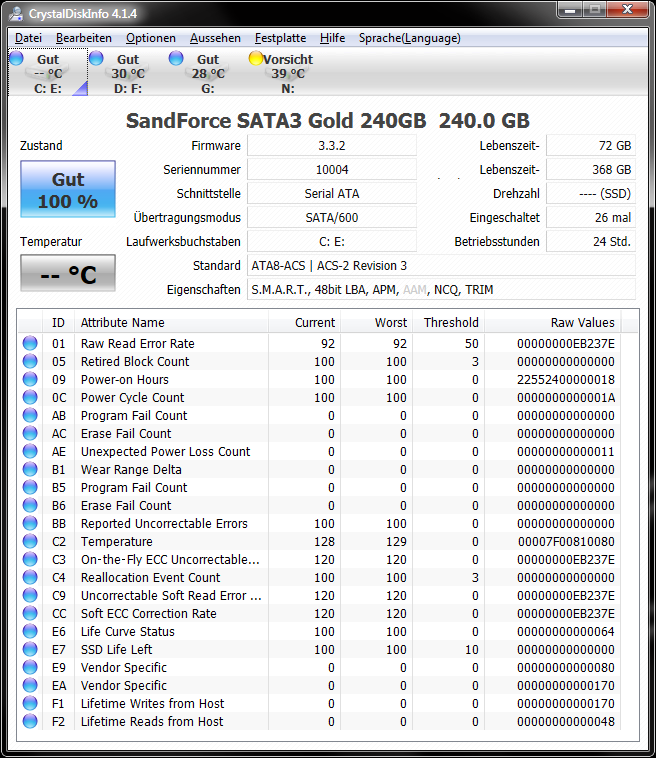Open the Sprache(Language) menu
The height and width of the screenshot is (758, 657).
point(409,38)
